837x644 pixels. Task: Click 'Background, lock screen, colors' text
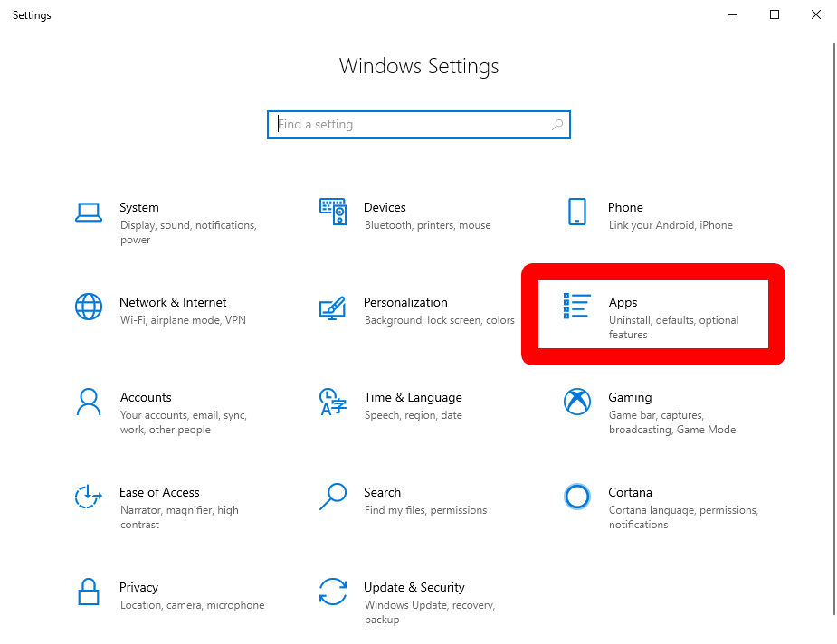pos(440,320)
